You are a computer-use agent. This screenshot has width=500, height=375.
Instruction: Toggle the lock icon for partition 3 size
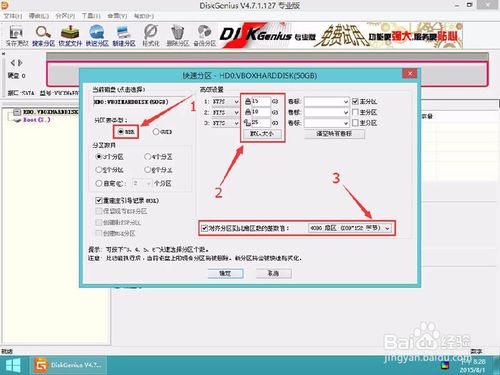point(247,123)
